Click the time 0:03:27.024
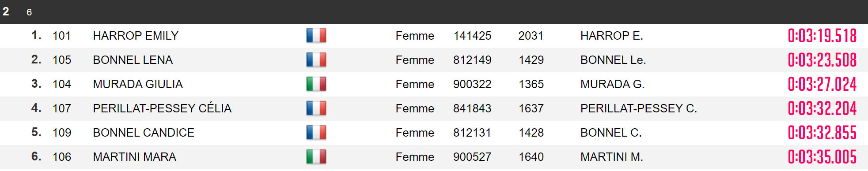Image resolution: width=868 pixels, height=171 pixels. point(822,84)
